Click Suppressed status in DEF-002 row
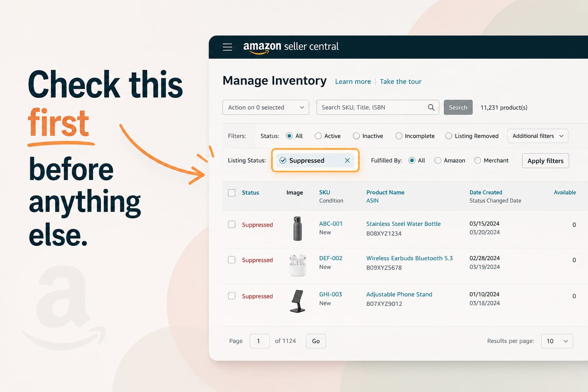This screenshot has height=392, width=588. pos(257,260)
